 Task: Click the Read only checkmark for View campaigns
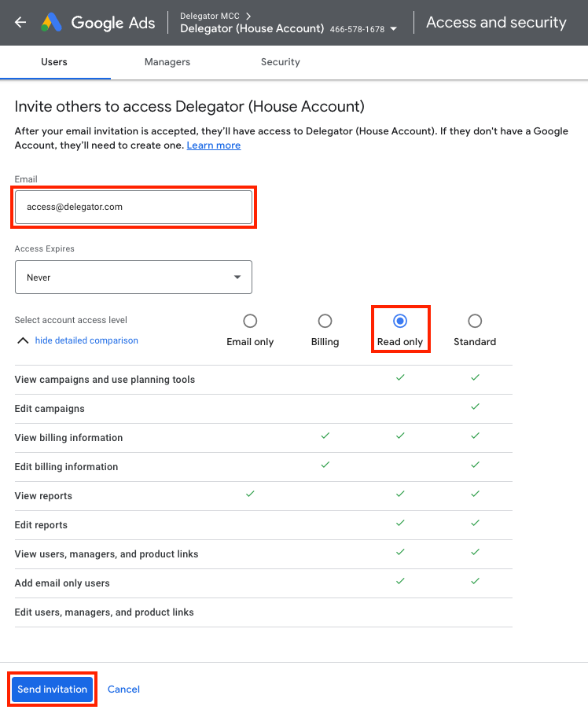[x=400, y=377]
